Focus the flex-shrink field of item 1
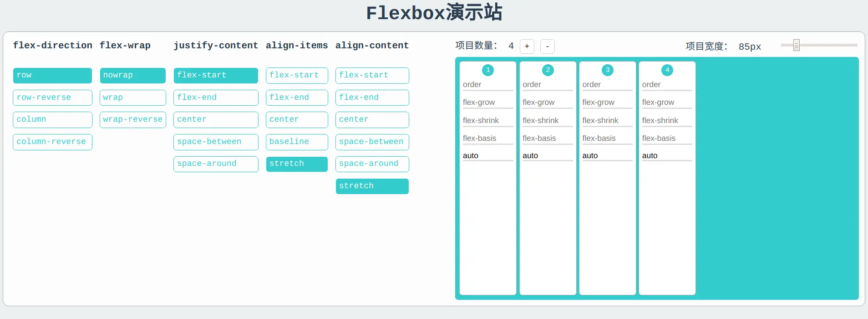868x319 pixels. pyautogui.click(x=488, y=121)
